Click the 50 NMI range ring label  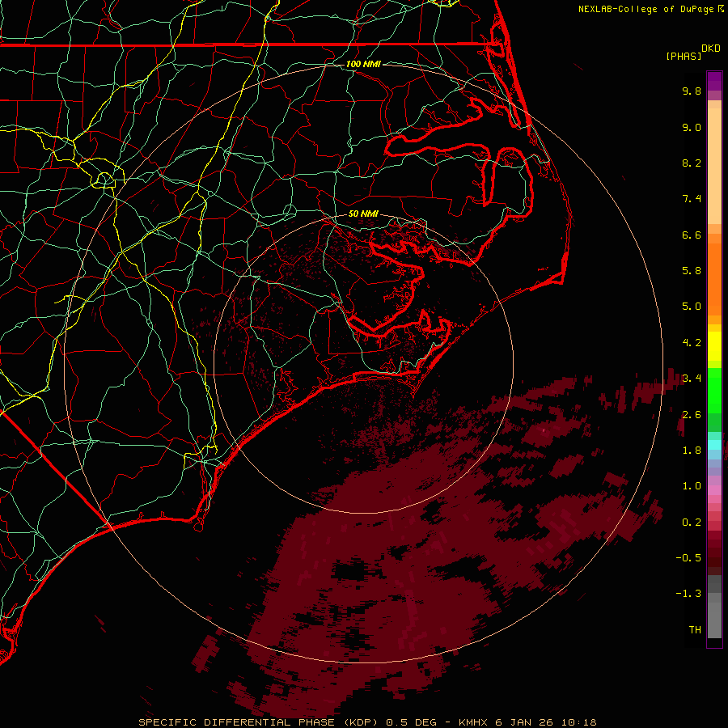pyautogui.click(x=363, y=214)
